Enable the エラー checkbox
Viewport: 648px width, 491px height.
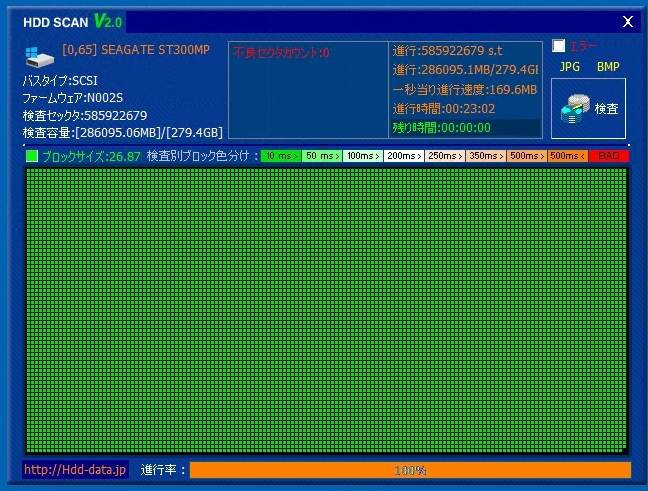558,45
